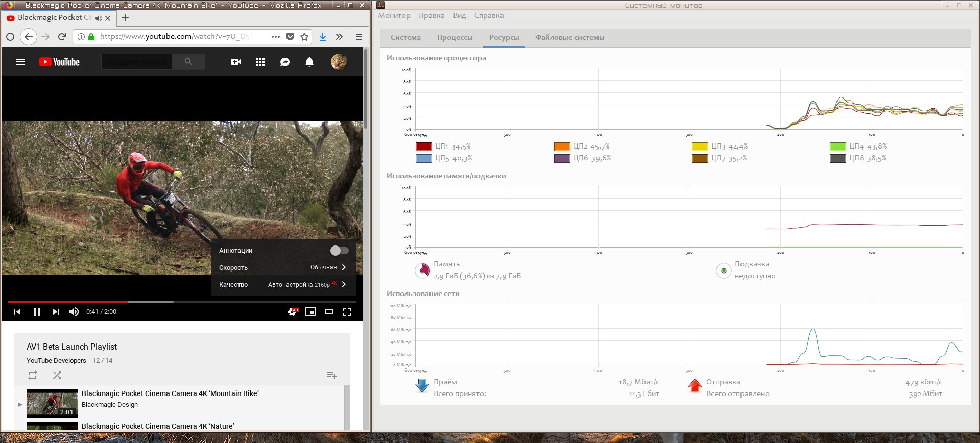Click the ЦП1 red color swatch
This screenshot has height=443, width=980.
(424, 146)
